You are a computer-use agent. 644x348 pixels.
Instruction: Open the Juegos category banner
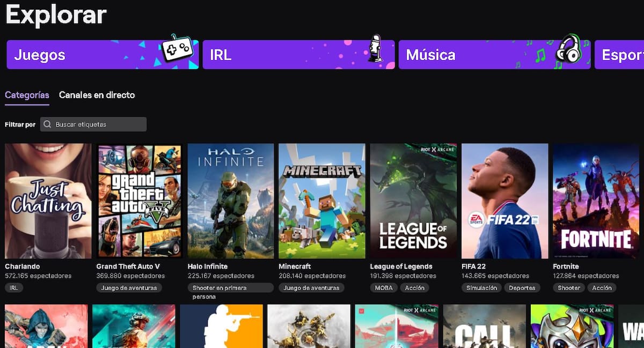pyautogui.click(x=103, y=55)
